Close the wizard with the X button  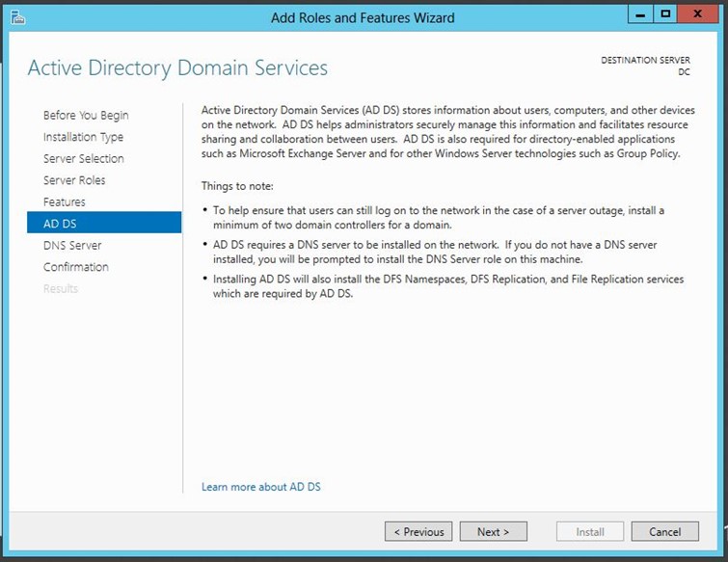[697, 14]
